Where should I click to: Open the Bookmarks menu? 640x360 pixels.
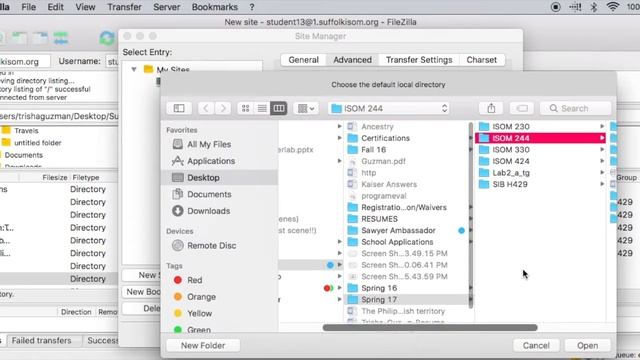pyautogui.click(x=214, y=7)
